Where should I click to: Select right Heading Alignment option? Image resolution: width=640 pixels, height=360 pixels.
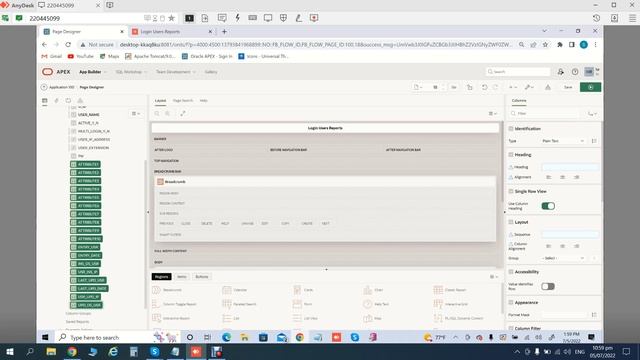[x=576, y=177]
